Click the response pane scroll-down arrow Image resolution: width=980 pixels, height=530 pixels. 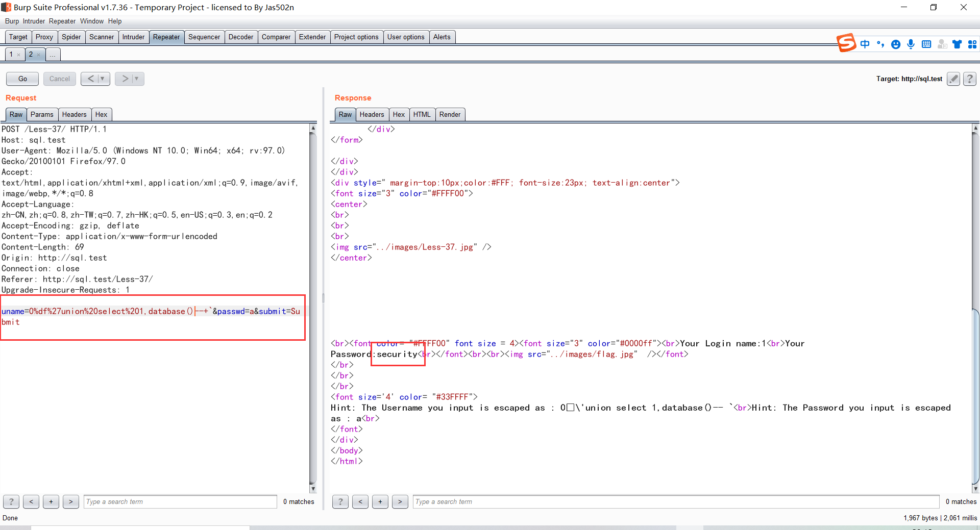(x=976, y=489)
